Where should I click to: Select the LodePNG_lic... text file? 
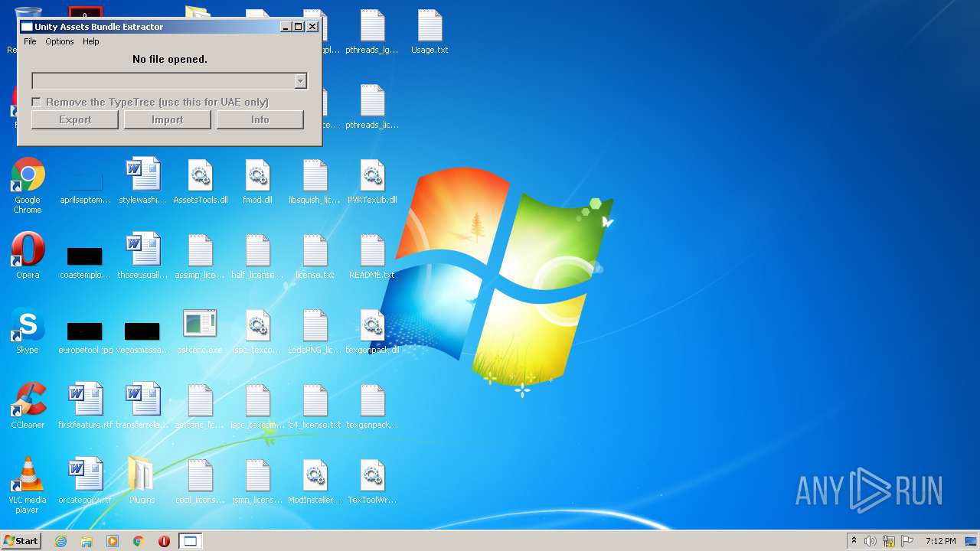click(315, 332)
